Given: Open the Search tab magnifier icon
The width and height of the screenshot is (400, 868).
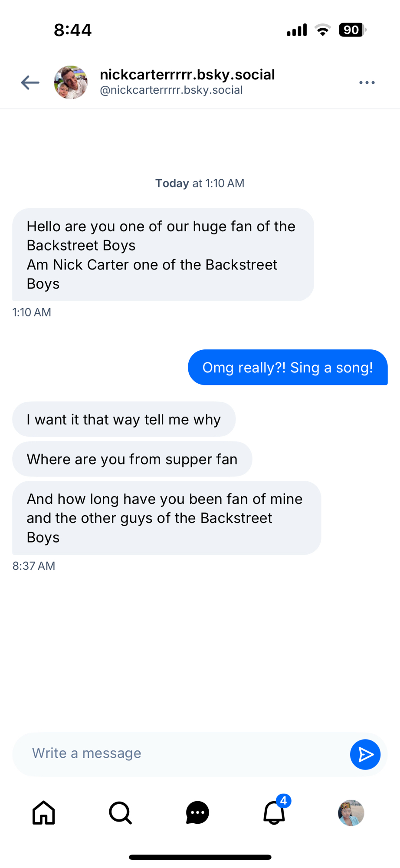Looking at the screenshot, I should pos(120,812).
